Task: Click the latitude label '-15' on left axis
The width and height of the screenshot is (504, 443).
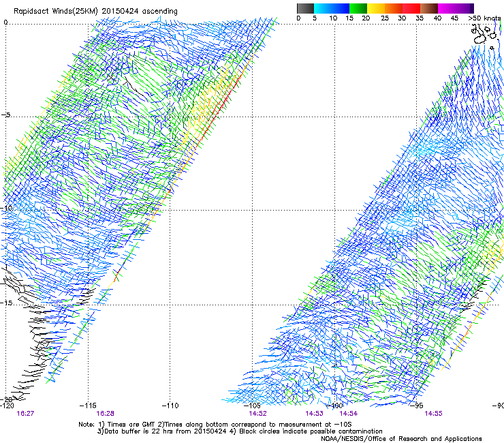Action: [x=6, y=303]
